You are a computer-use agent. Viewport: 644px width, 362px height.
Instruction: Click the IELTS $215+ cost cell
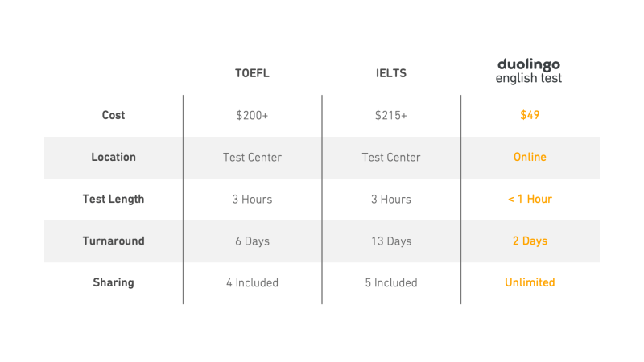(x=391, y=116)
